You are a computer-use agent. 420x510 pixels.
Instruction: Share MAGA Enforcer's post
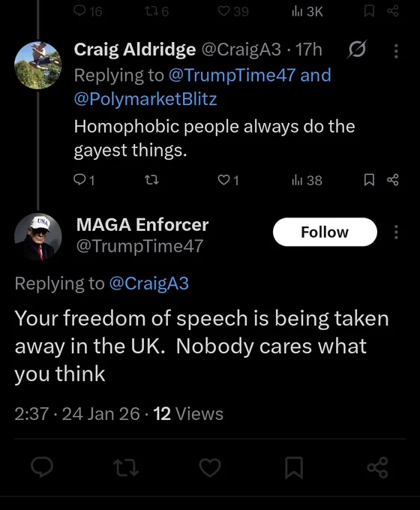pos(378,467)
